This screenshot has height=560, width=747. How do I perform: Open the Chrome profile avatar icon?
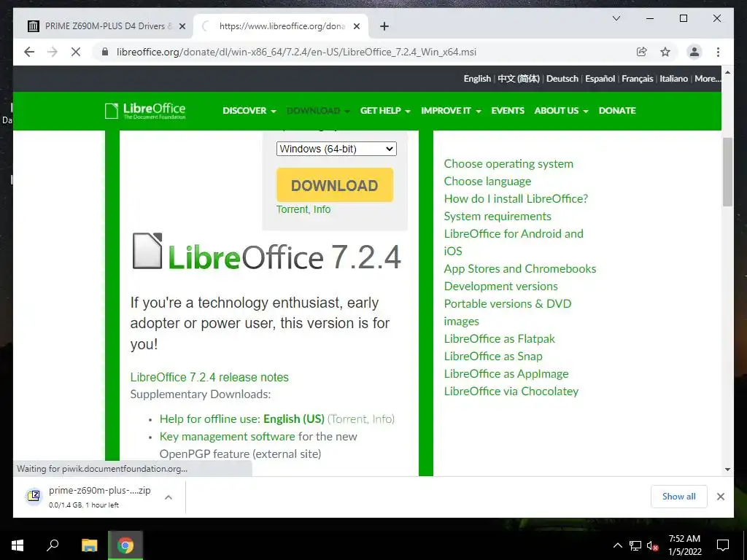[x=694, y=52]
